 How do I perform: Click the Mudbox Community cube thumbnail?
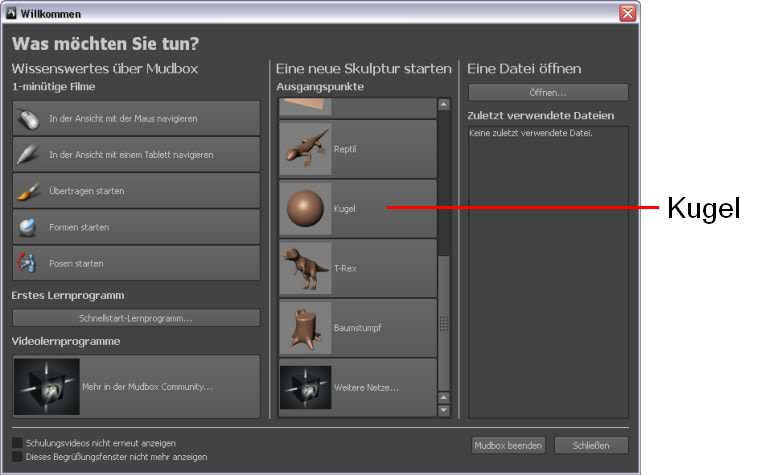click(46, 386)
